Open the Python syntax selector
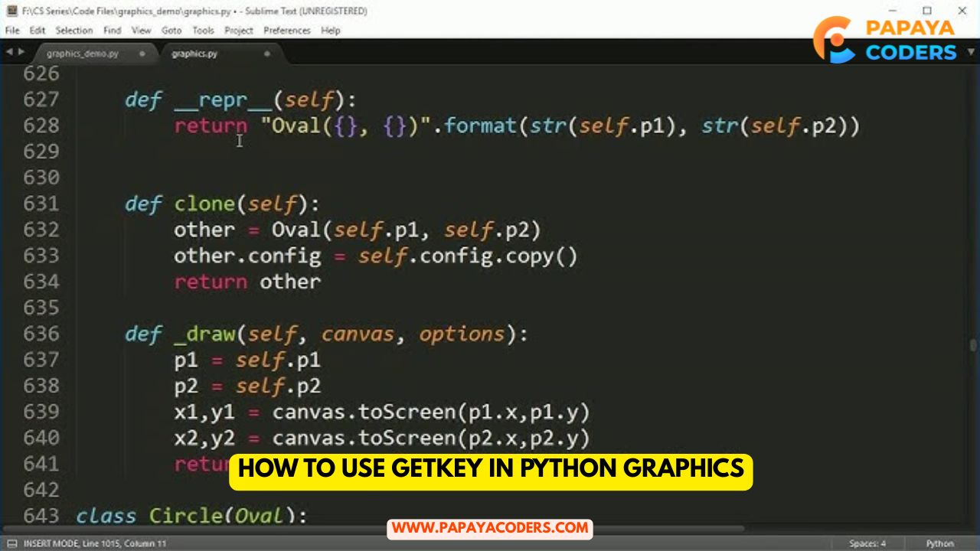 point(939,543)
